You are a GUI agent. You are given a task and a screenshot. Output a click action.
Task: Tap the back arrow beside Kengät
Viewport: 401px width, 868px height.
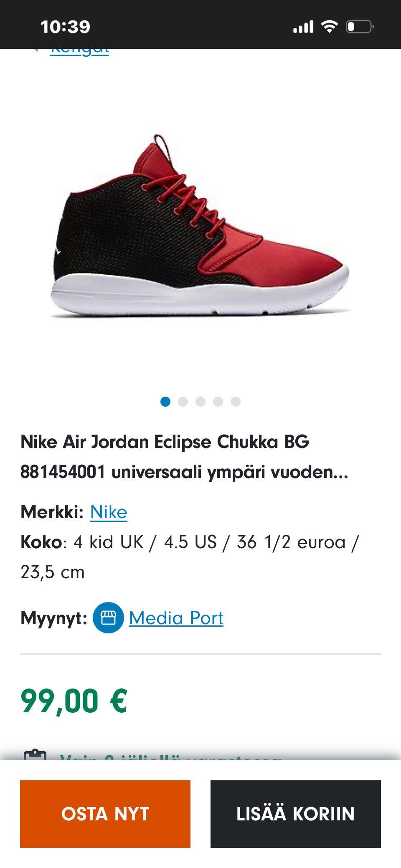coord(36,51)
